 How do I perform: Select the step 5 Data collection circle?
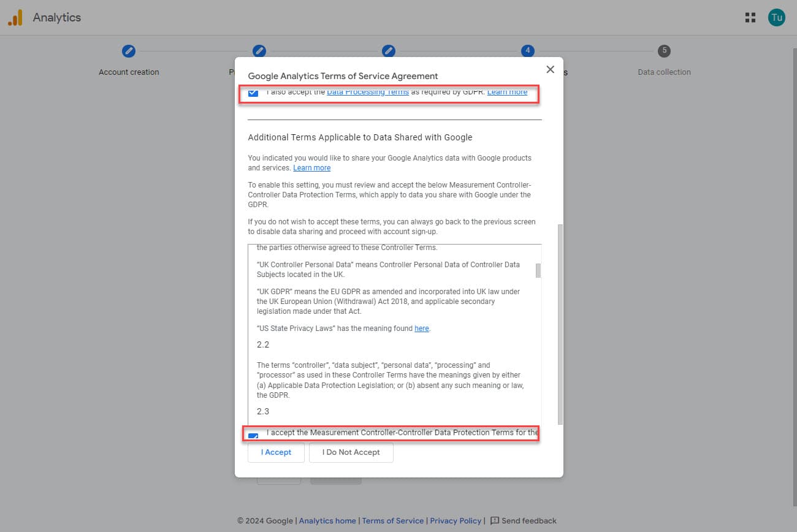[x=664, y=51]
